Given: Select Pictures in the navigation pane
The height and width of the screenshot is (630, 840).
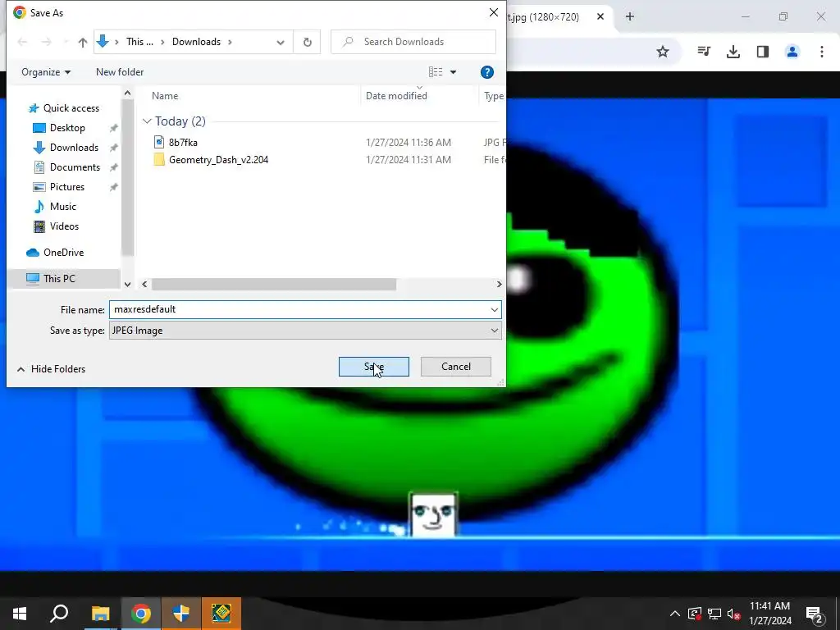Looking at the screenshot, I should point(66,187).
